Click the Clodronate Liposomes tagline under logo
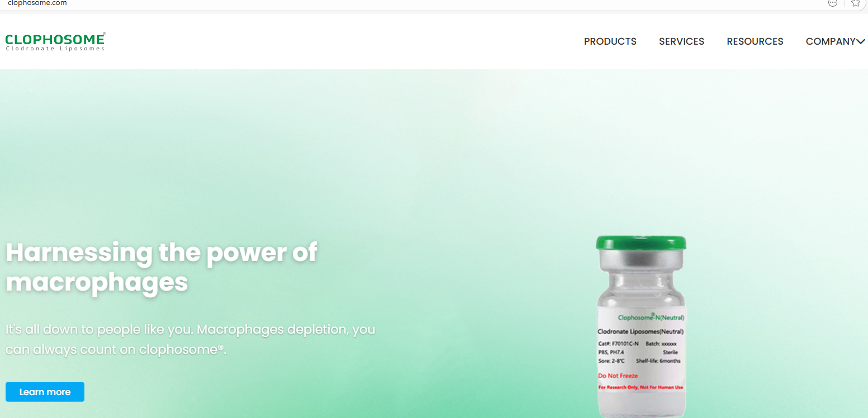Screen dimensions: 868x418 (x=55, y=49)
